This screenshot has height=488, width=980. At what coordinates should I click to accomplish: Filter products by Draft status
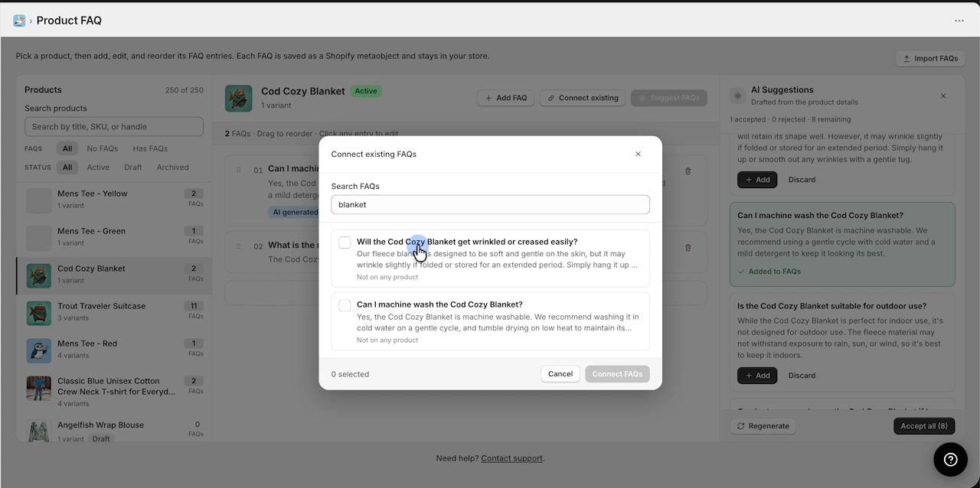coord(133,168)
